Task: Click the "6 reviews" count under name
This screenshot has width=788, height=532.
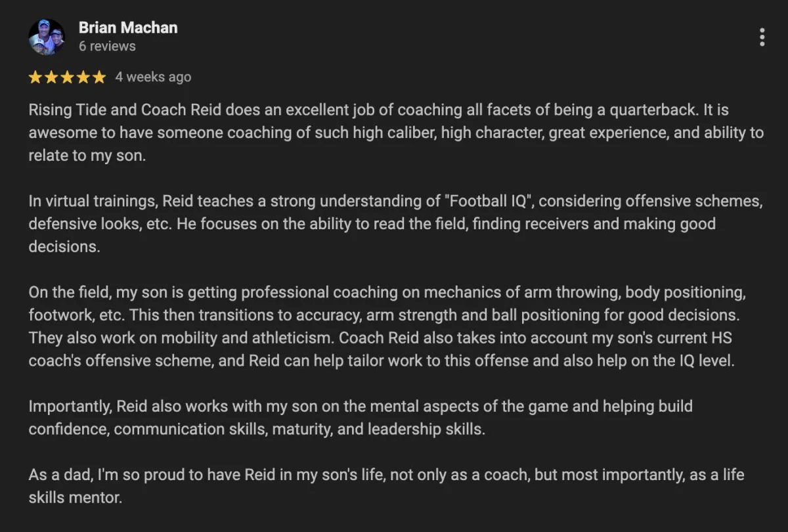Action: pos(107,46)
